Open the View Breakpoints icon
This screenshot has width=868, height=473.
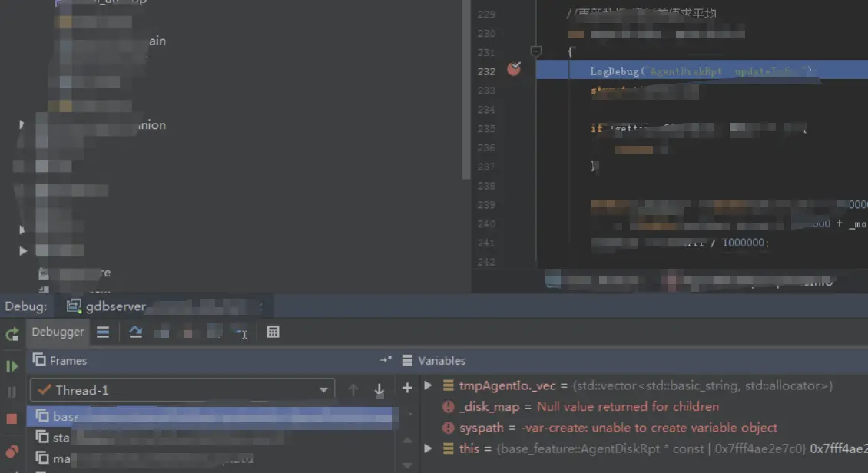[12, 451]
